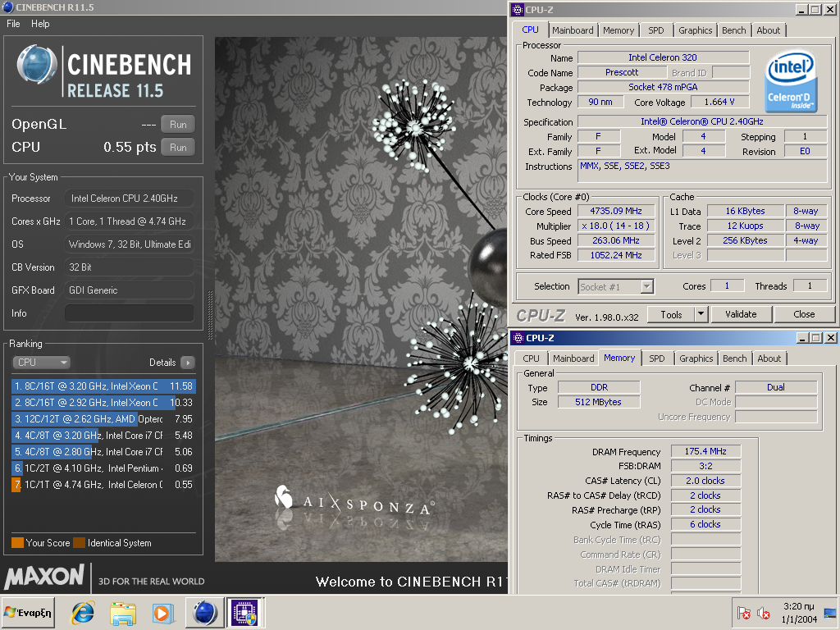The width and height of the screenshot is (840, 630).
Task: Select ranking row 6 Intel Pentium 0.69
Action: click(103, 468)
